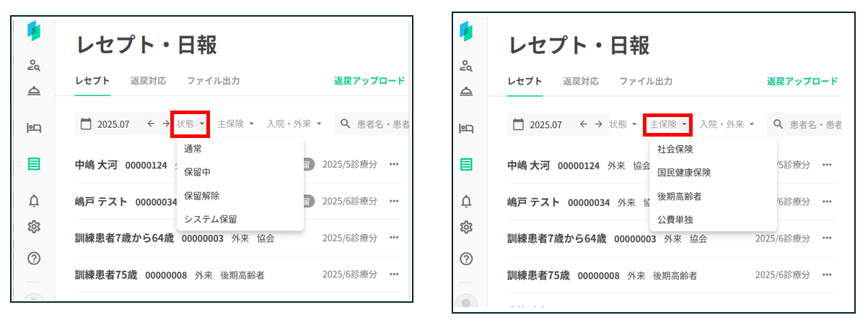The height and width of the screenshot is (323, 868).
Task: Open more menu for 嶋戸 テスト in right screenshot
Action: click(x=827, y=202)
